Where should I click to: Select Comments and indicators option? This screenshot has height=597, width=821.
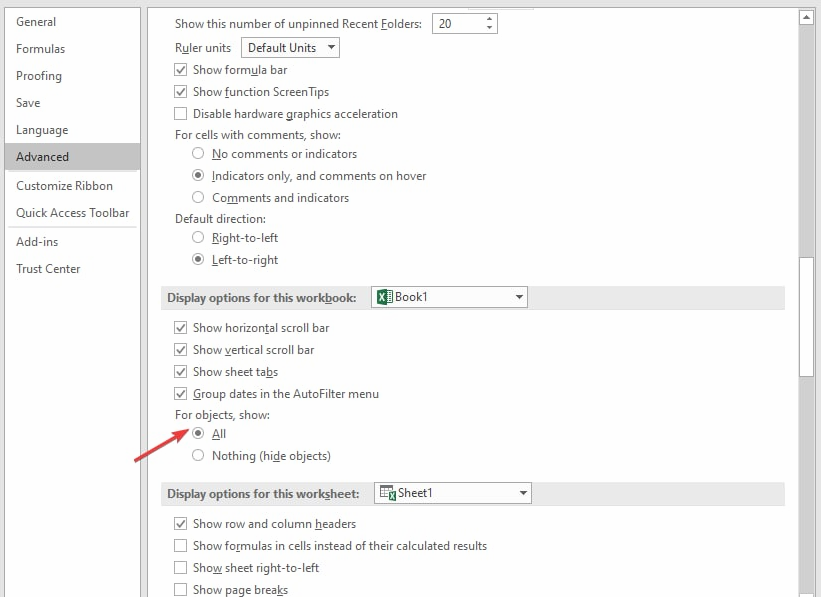(198, 197)
